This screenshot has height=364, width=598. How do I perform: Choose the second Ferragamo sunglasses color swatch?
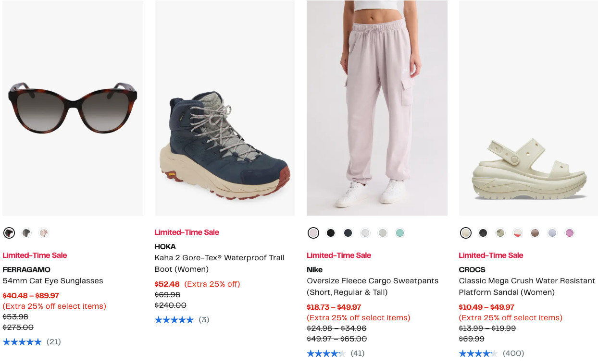(x=26, y=233)
